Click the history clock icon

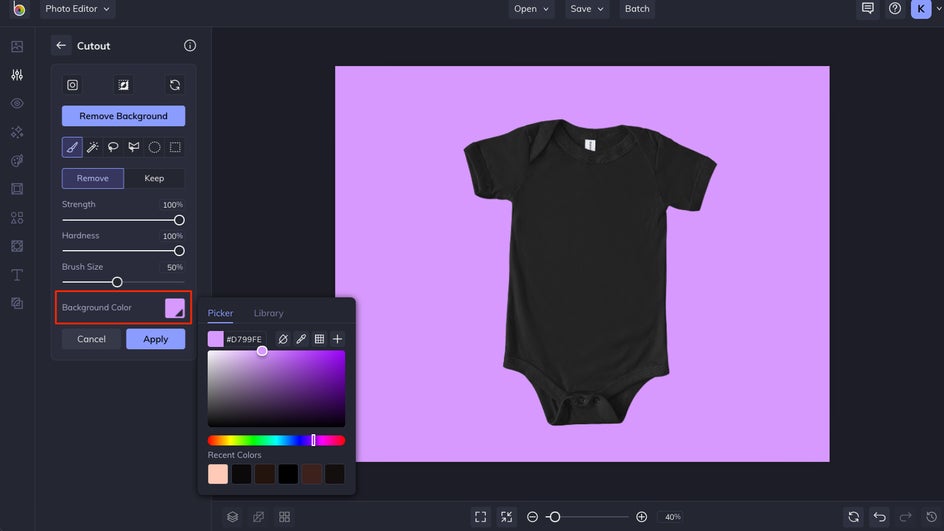point(931,517)
